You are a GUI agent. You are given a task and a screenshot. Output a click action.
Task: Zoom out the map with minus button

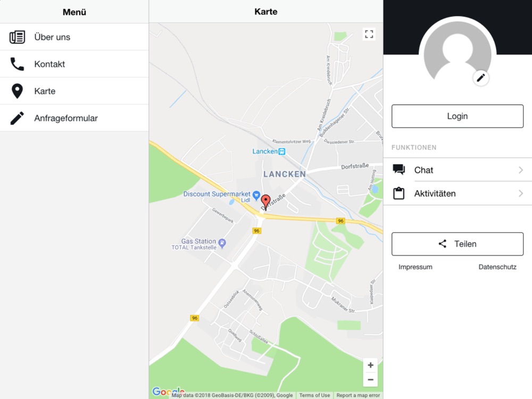(370, 379)
